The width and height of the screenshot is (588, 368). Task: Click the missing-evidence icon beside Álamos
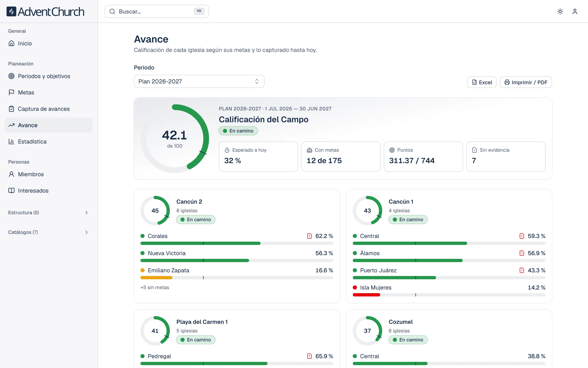point(522,253)
